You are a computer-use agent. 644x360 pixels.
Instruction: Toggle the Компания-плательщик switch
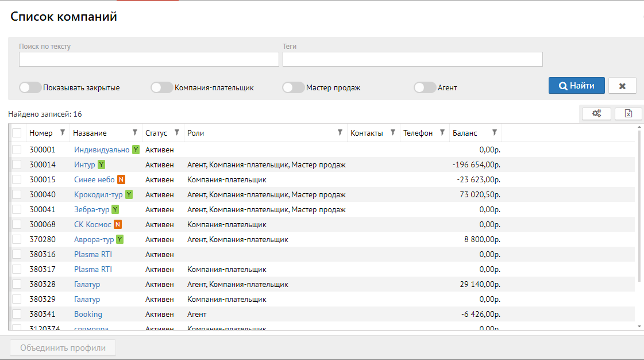tap(161, 88)
